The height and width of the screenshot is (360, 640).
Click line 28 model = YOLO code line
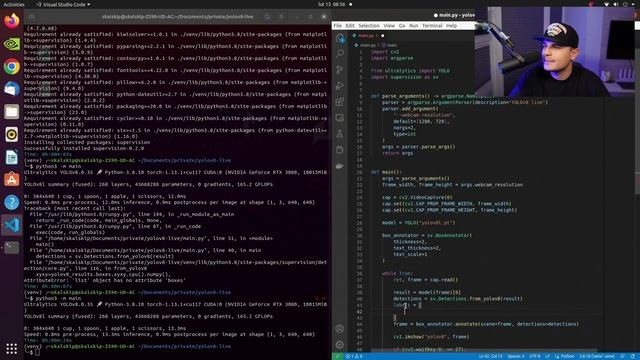point(418,223)
